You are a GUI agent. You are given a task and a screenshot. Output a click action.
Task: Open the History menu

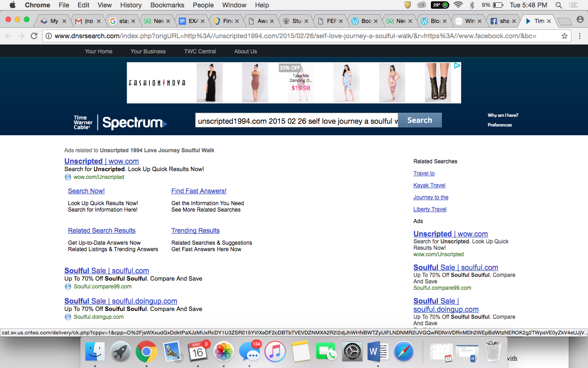coord(131,5)
